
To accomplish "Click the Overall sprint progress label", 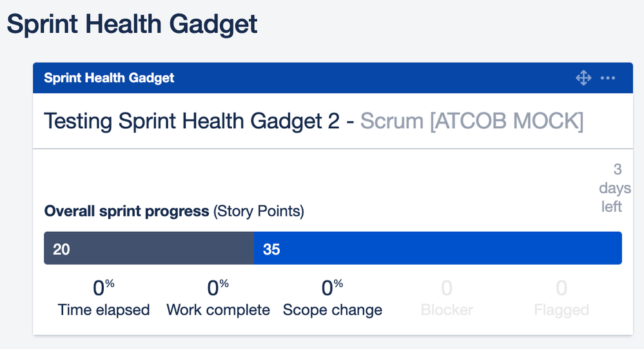I will [x=126, y=211].
